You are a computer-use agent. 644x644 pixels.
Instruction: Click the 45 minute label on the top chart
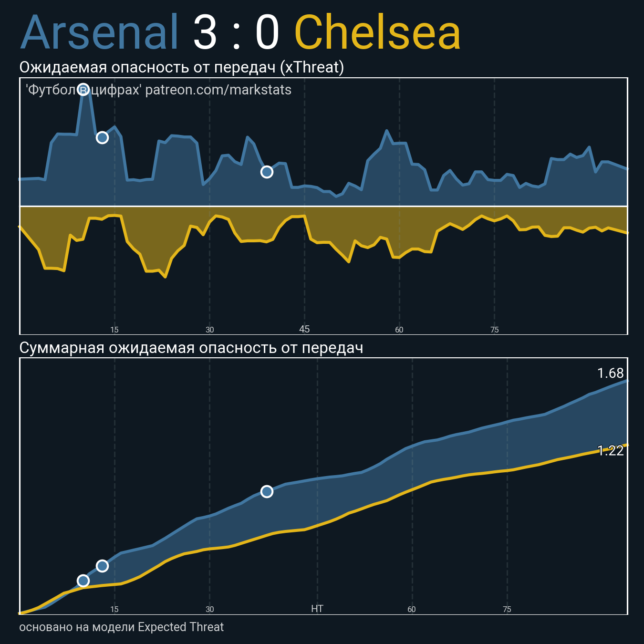304,329
